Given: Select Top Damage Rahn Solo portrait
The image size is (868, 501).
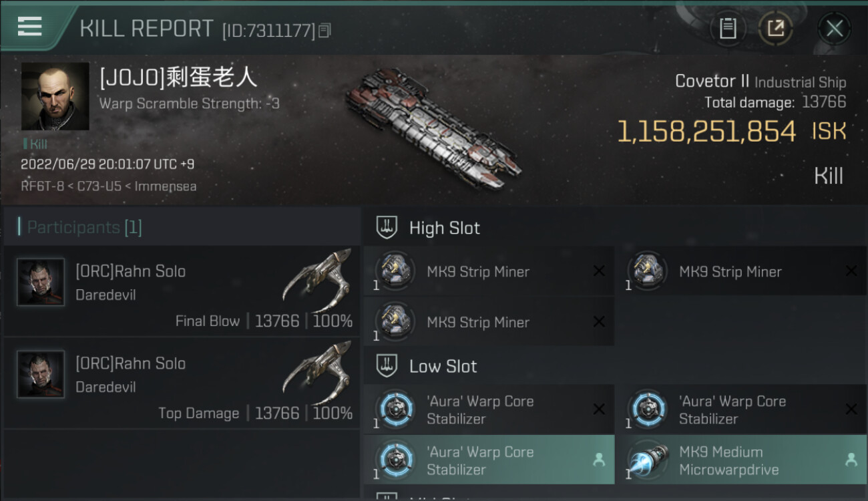Looking at the screenshot, I should coord(41,374).
